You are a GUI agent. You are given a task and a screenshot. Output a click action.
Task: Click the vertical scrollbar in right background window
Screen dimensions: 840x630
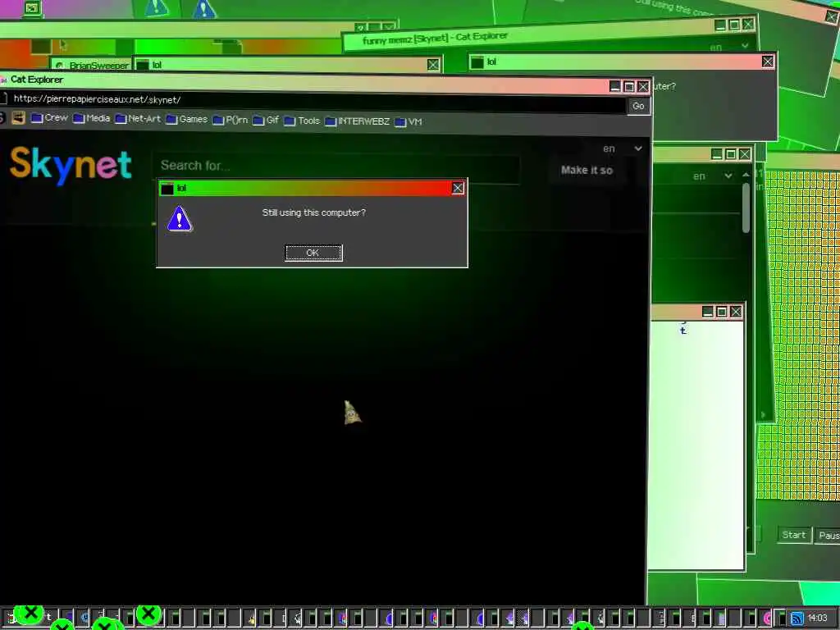[746, 208]
